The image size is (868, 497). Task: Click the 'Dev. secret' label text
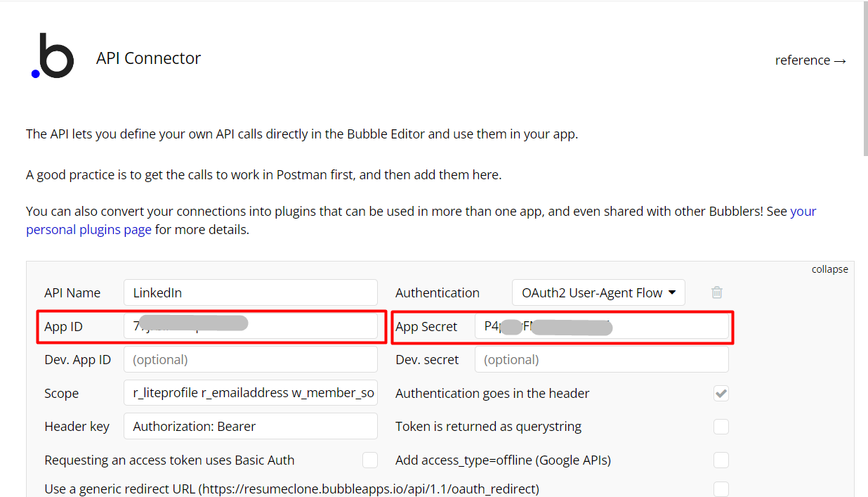pos(427,360)
